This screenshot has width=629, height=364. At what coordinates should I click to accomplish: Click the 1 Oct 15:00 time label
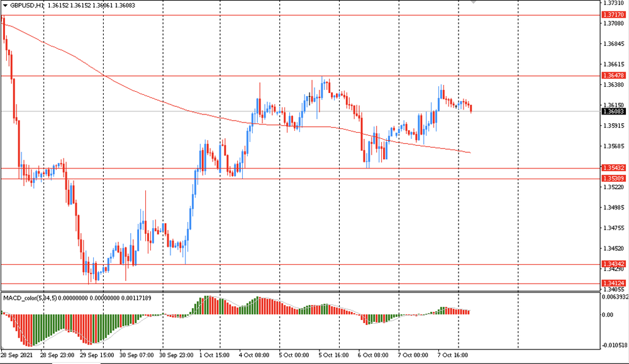tap(214, 355)
